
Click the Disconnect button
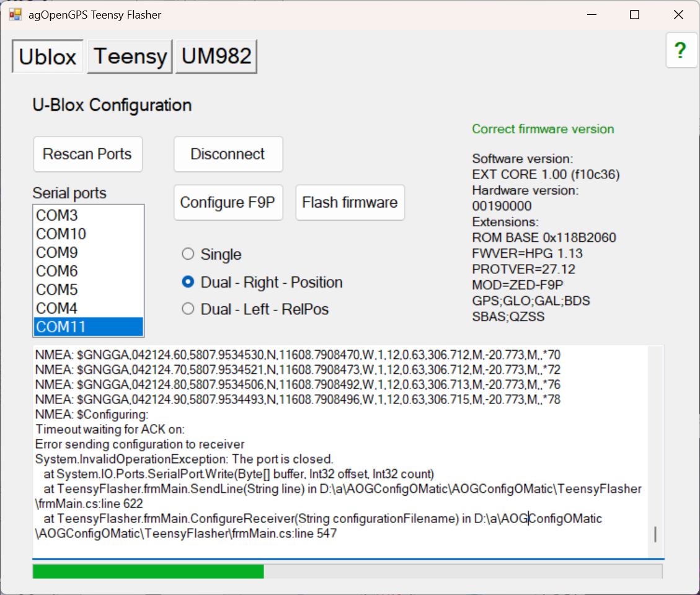pyautogui.click(x=228, y=154)
